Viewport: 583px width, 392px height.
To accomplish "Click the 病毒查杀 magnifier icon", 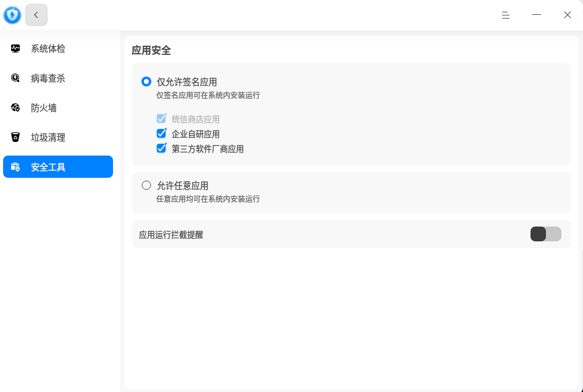I will coord(15,78).
